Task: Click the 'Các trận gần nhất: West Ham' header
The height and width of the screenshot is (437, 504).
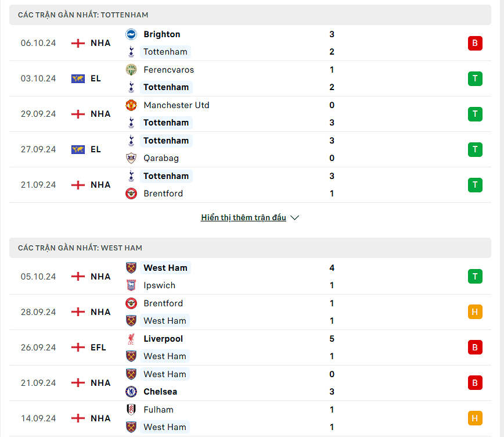Action: (x=80, y=248)
